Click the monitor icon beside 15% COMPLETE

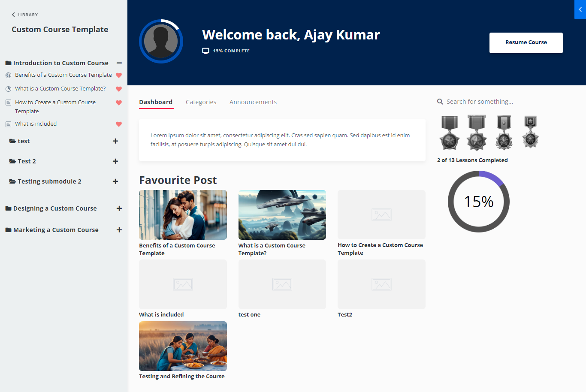click(x=205, y=50)
